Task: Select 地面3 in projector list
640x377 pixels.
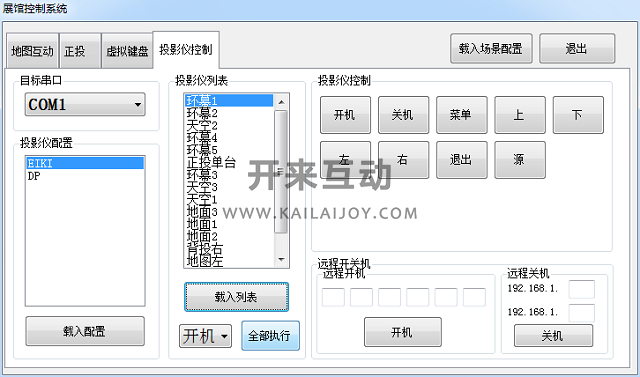Action: 229,211
